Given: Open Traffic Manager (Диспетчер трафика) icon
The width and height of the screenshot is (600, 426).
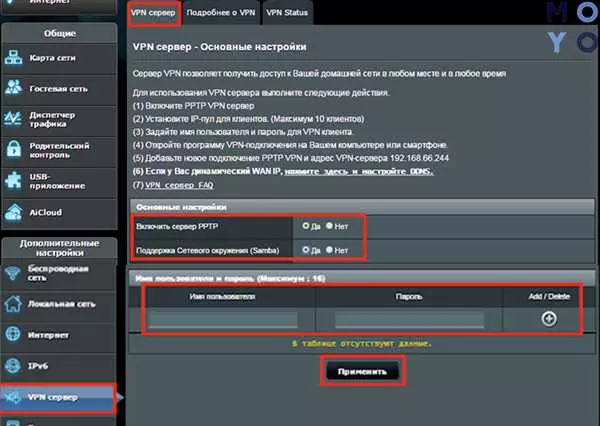Looking at the screenshot, I should [x=13, y=119].
